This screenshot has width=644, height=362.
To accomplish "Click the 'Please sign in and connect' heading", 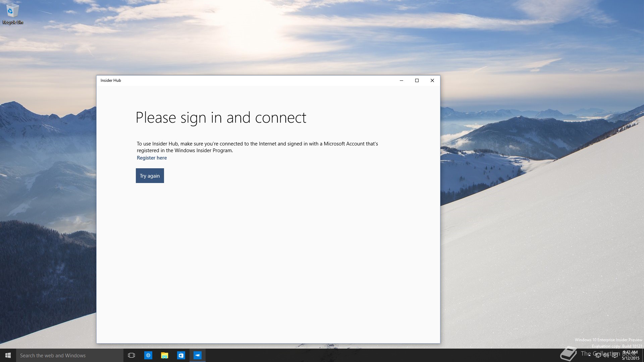I will tap(221, 118).
